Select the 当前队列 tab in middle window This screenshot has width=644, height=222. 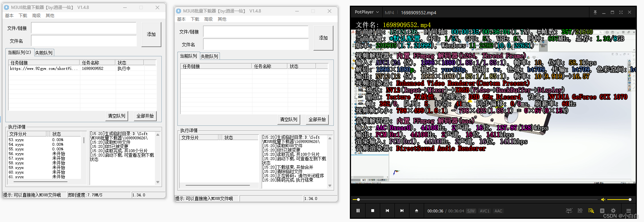[188, 56]
